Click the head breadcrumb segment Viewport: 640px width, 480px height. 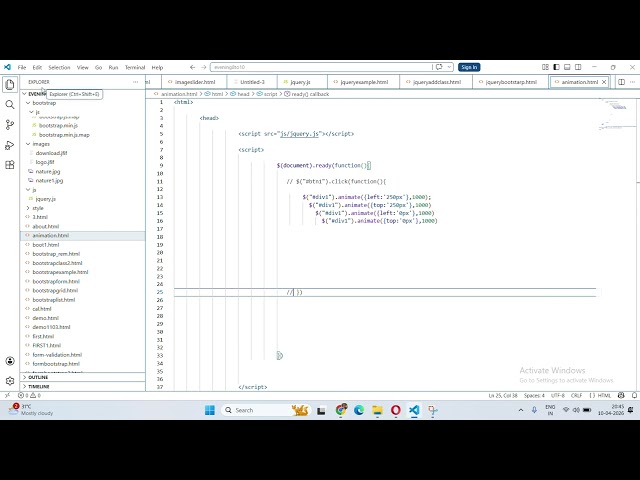tap(243, 94)
